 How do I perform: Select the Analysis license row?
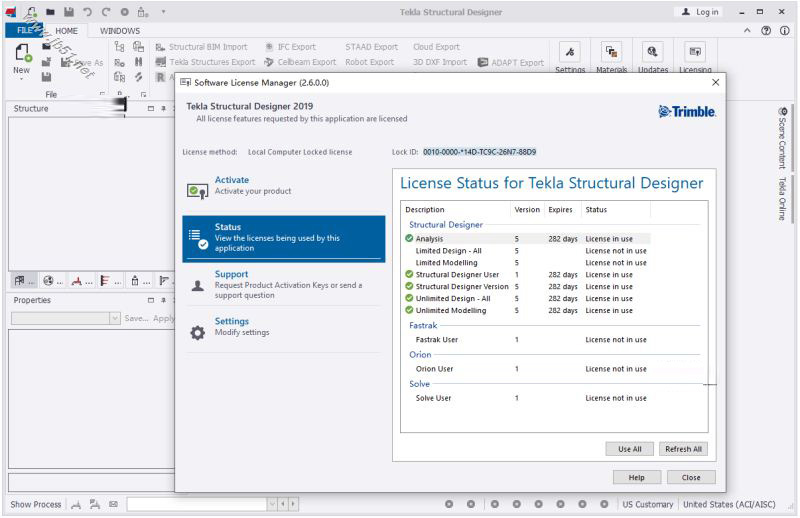click(x=527, y=239)
